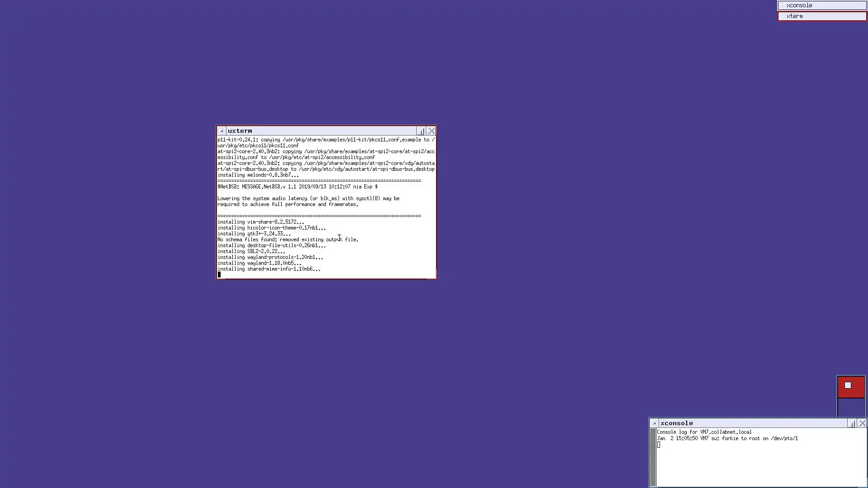Click the block cursor in uxterm
The image size is (868, 488).
point(219,274)
